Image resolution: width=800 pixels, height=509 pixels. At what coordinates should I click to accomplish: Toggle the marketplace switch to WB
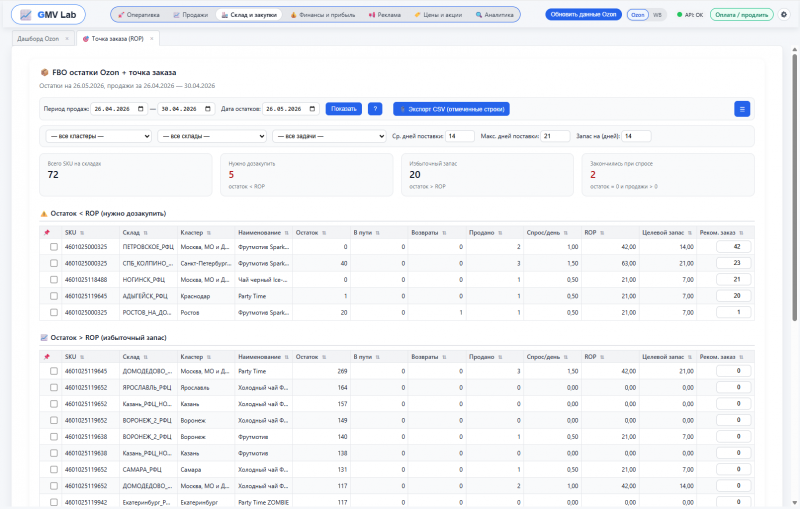tap(657, 15)
